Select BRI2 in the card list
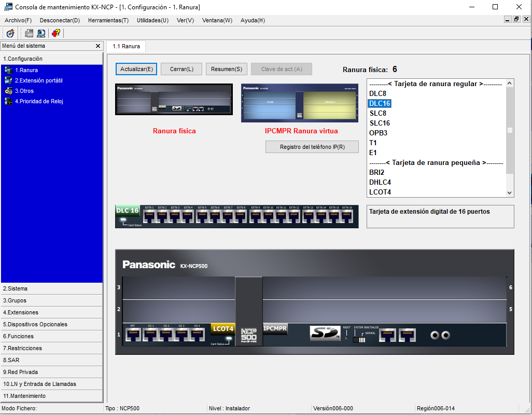Screen dimensions: 532x415 tap(376, 172)
